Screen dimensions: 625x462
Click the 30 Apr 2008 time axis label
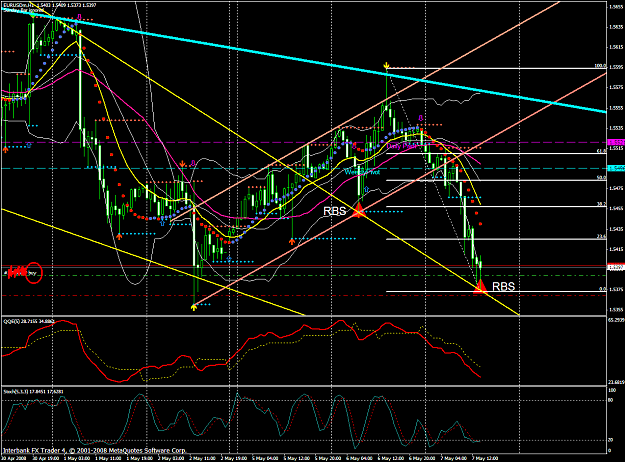point(14,458)
